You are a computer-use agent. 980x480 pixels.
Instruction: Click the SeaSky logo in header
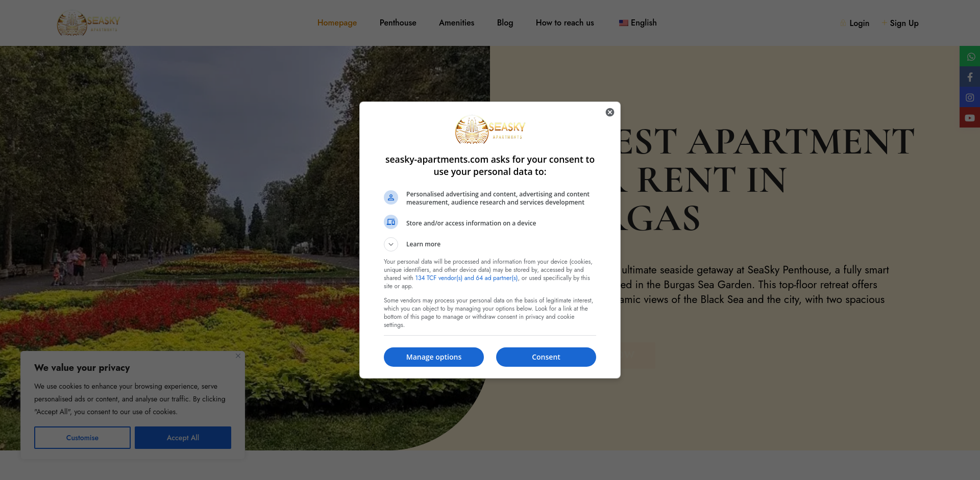pos(88,23)
